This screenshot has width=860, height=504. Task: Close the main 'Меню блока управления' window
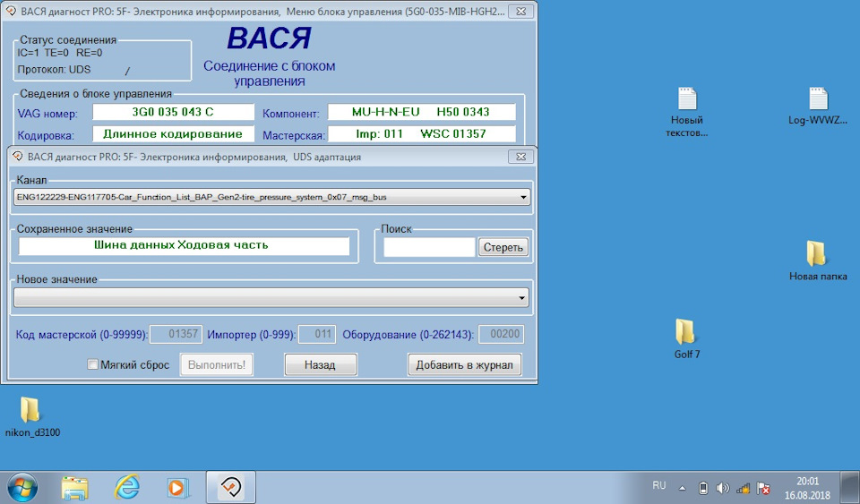coord(521,11)
